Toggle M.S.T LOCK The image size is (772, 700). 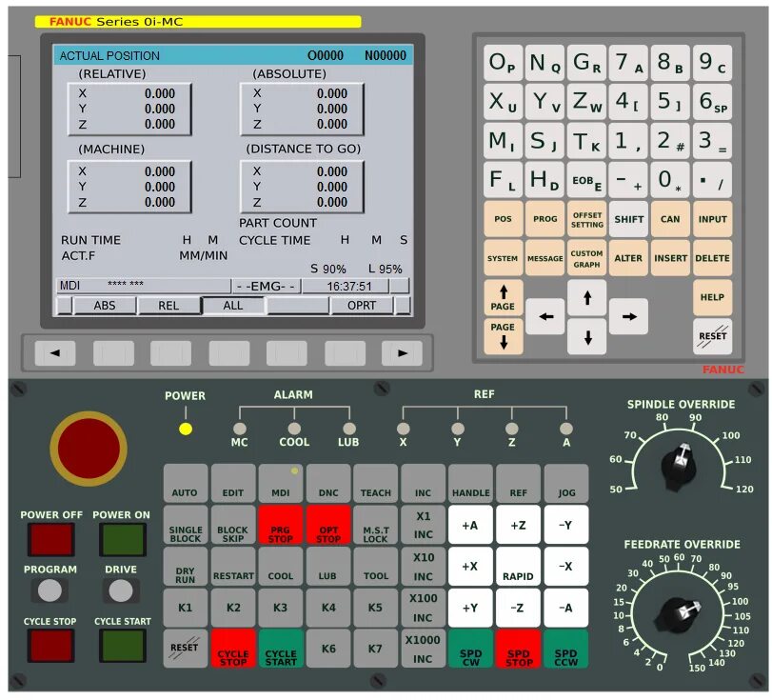click(376, 525)
